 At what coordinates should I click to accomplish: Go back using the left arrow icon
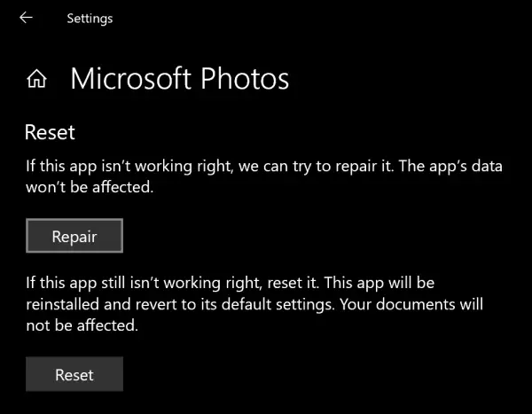pos(26,18)
